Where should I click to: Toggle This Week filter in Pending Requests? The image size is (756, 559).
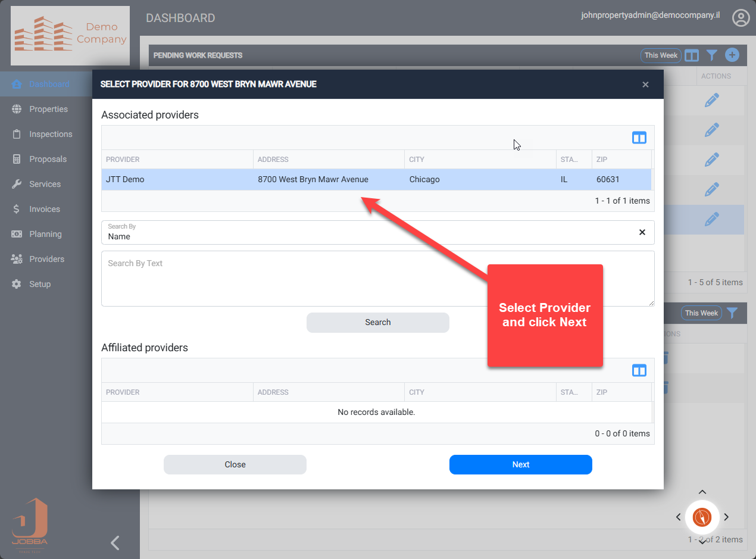click(x=661, y=55)
